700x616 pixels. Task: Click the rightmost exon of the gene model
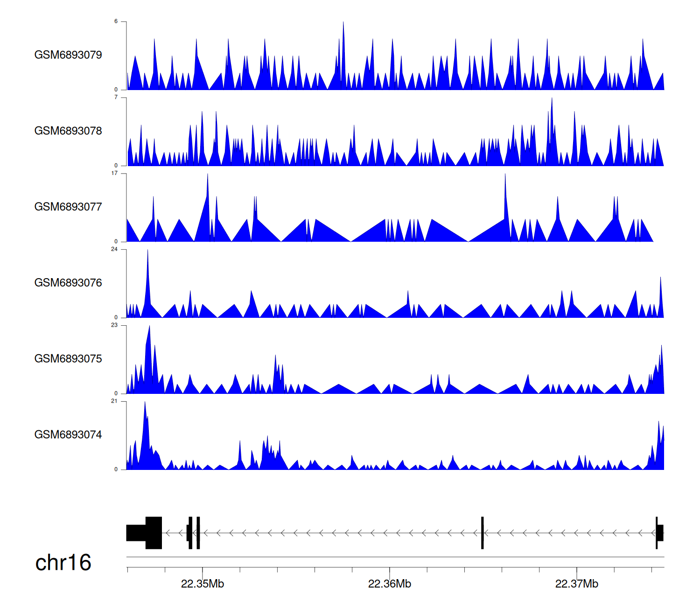point(659,533)
